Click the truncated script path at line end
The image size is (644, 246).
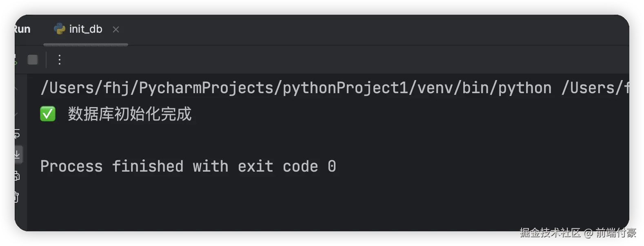coord(595,88)
